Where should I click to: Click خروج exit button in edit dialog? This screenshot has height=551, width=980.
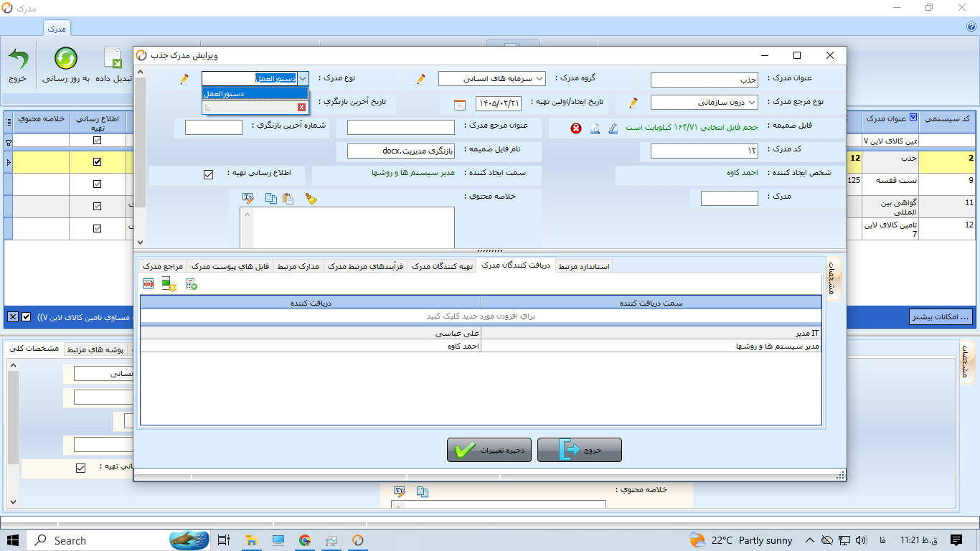tap(580, 450)
